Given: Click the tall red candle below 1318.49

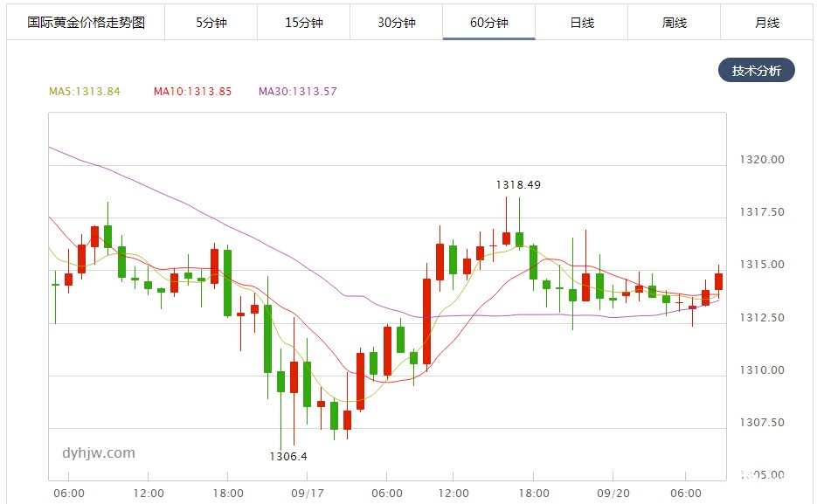Looking at the screenshot, I should point(506,238).
